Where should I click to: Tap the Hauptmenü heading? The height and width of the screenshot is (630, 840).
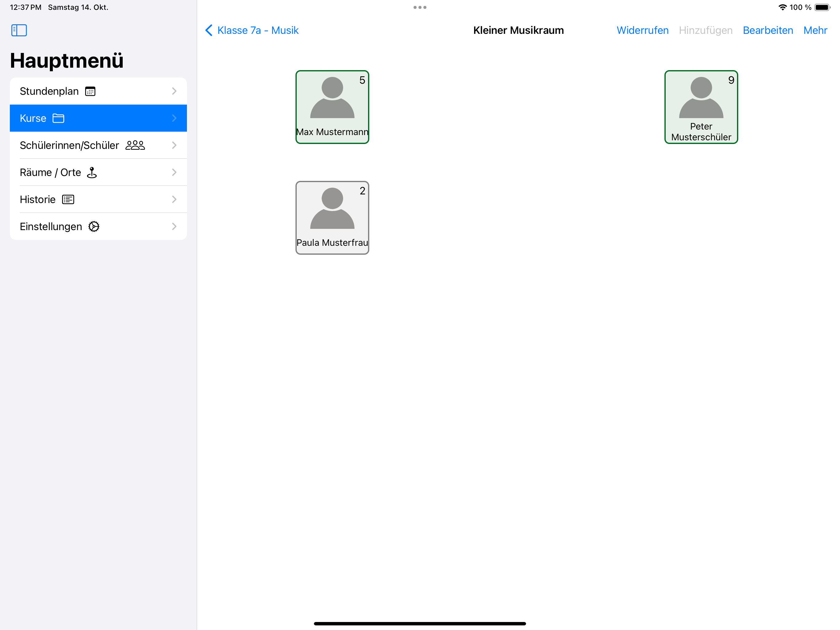[x=66, y=60]
